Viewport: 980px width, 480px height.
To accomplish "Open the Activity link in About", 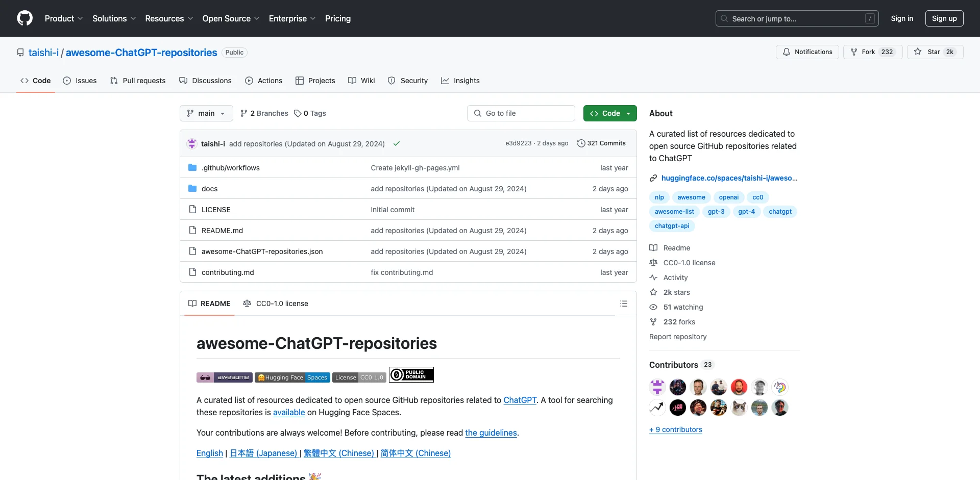I will (669, 277).
